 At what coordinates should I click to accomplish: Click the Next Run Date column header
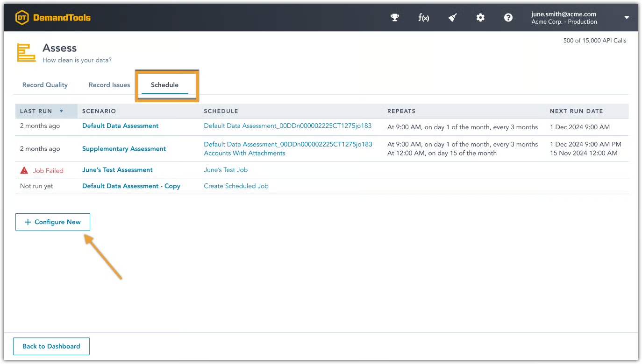click(x=577, y=111)
